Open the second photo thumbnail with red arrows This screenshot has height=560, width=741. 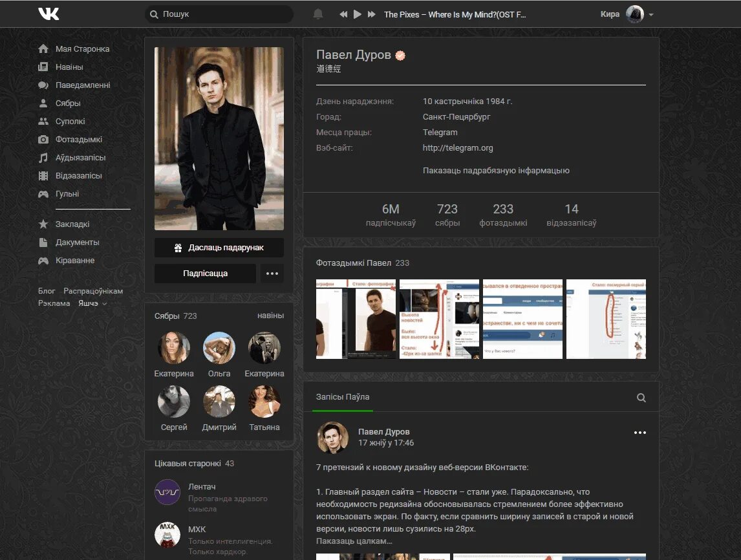[x=439, y=319]
